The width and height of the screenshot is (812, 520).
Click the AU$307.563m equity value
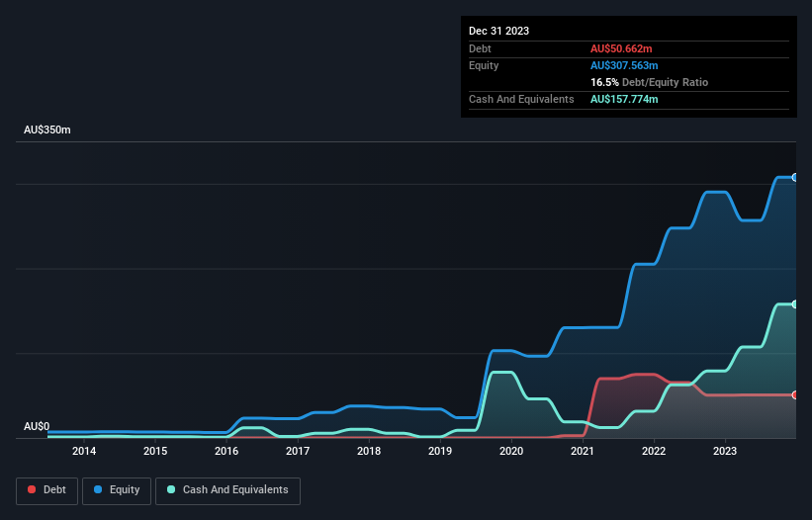[x=624, y=65]
